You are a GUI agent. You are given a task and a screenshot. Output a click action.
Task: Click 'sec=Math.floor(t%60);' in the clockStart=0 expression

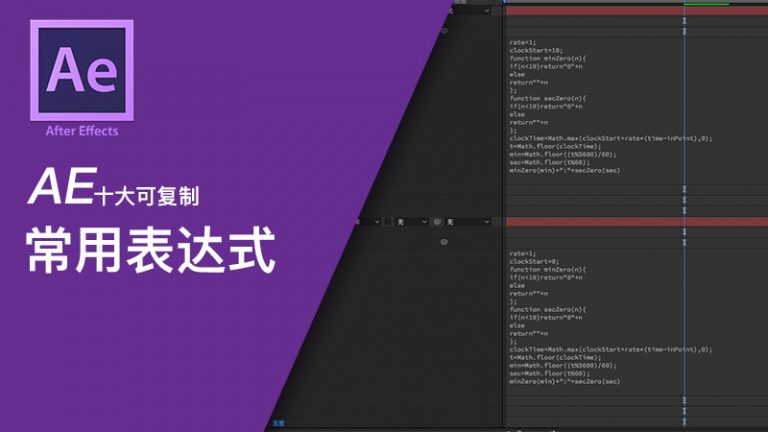tap(550, 373)
